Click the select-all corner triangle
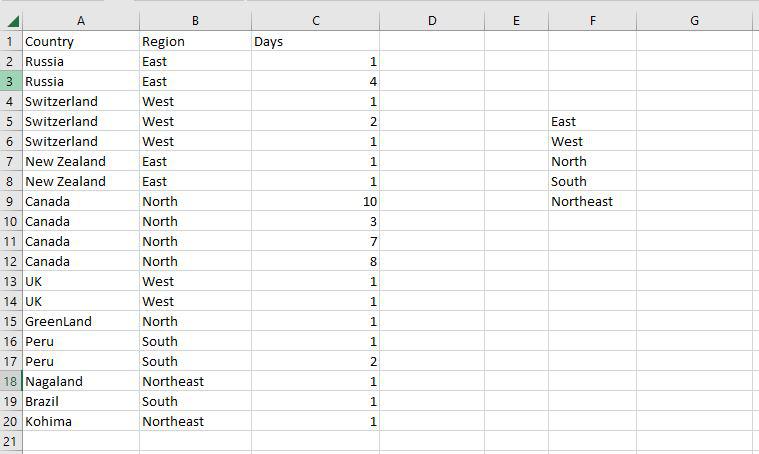 point(10,21)
